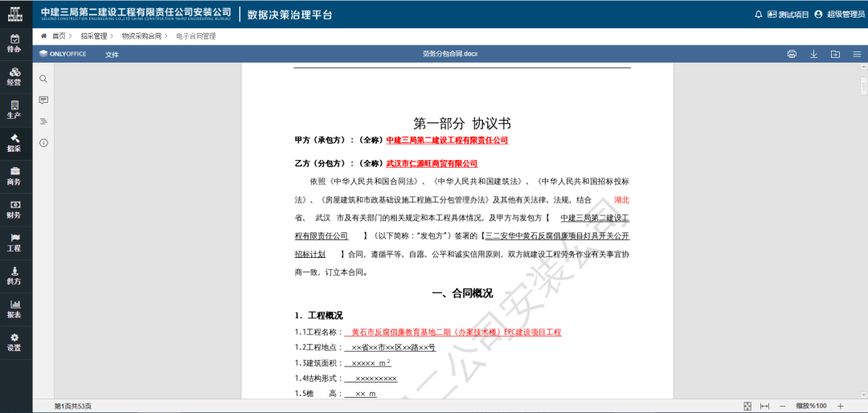Screen dimensions: 868x413
Task: Click the 1. 工程概况 heading
Action: (x=318, y=316)
